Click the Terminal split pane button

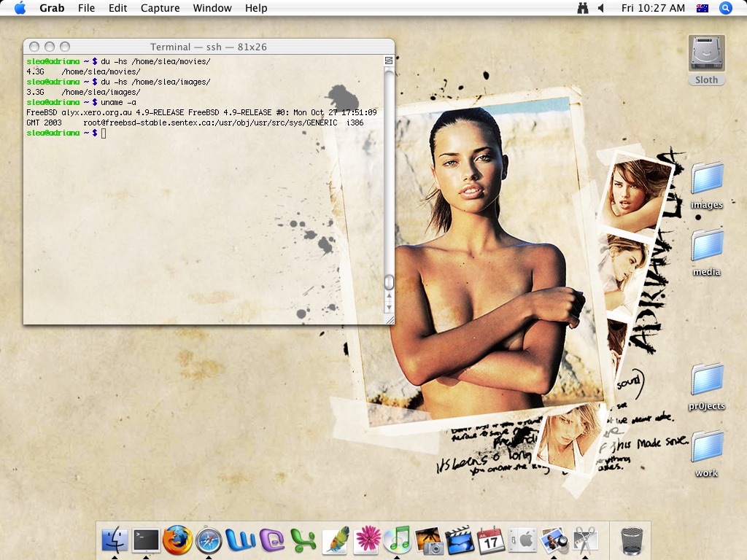[x=389, y=61]
